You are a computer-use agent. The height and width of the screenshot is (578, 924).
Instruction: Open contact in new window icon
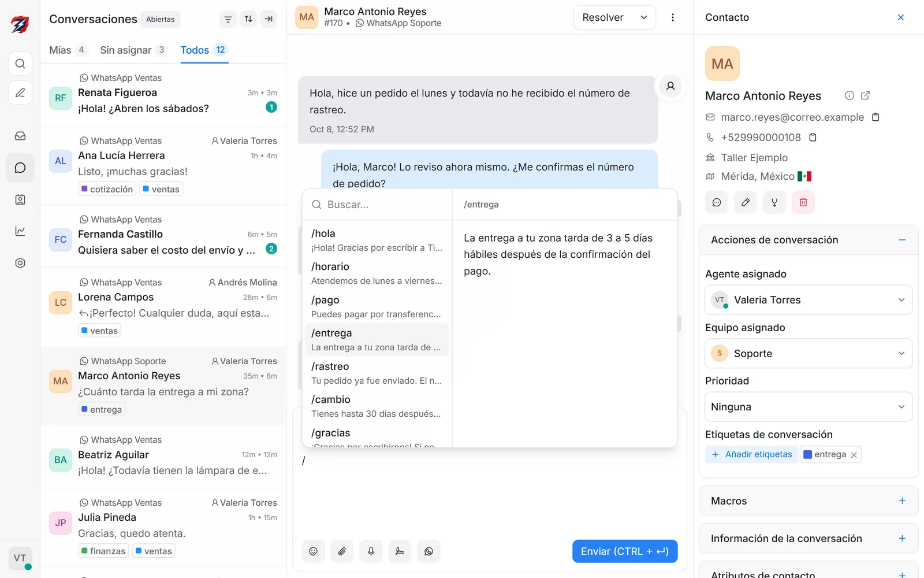pyautogui.click(x=865, y=95)
